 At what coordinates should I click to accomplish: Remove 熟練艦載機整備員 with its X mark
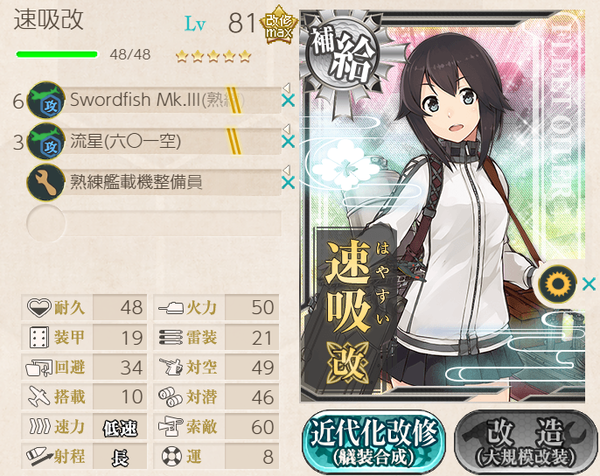(288, 183)
